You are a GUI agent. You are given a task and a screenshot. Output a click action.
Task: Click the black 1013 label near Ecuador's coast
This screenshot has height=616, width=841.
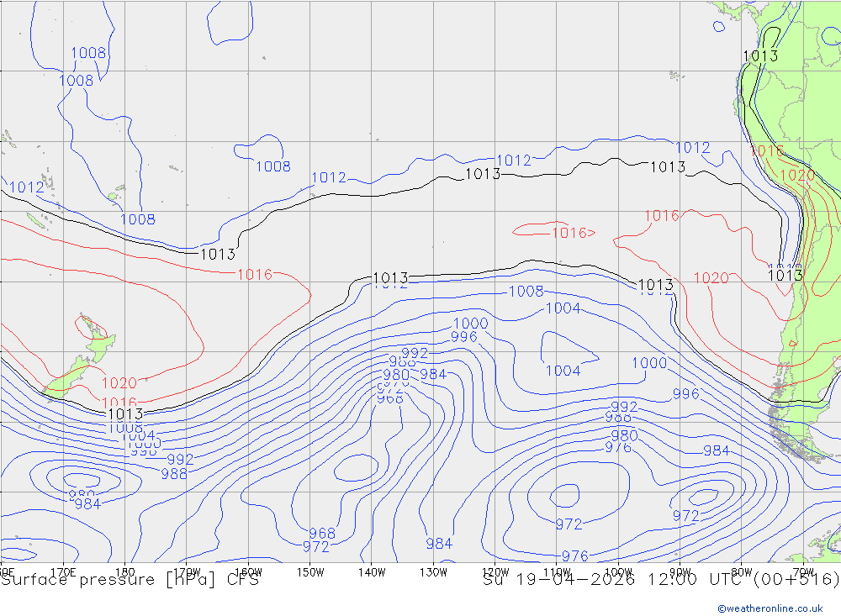point(759,55)
